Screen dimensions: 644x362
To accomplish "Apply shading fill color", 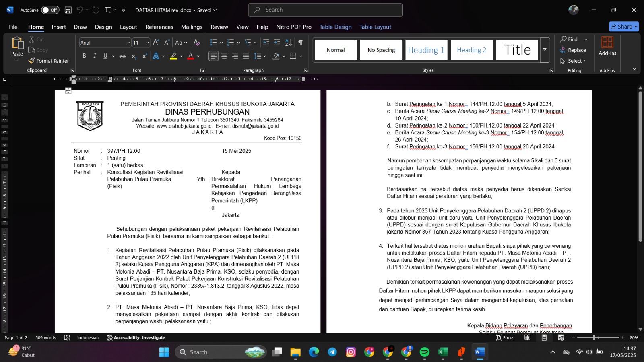I will 276,56.
